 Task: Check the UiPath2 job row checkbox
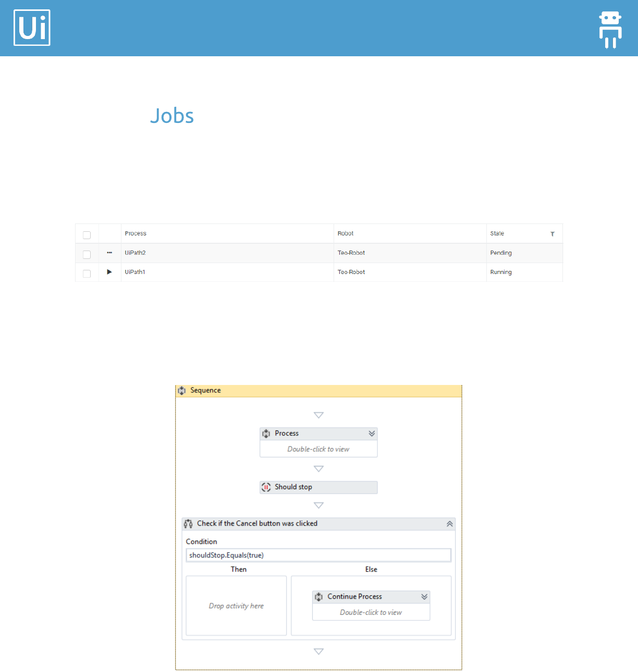click(x=87, y=254)
